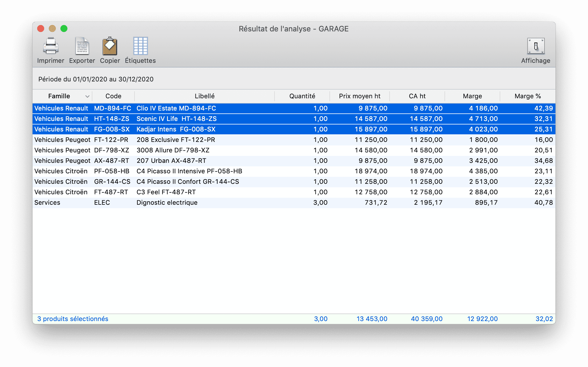Click the CA ht value 18 974,00
588x367 pixels.
pos(426,171)
